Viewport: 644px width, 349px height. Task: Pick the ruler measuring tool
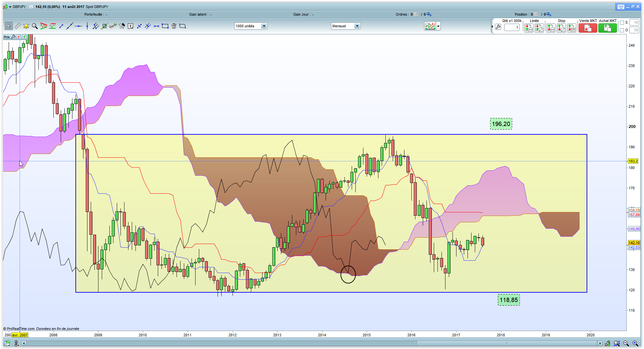17,26
